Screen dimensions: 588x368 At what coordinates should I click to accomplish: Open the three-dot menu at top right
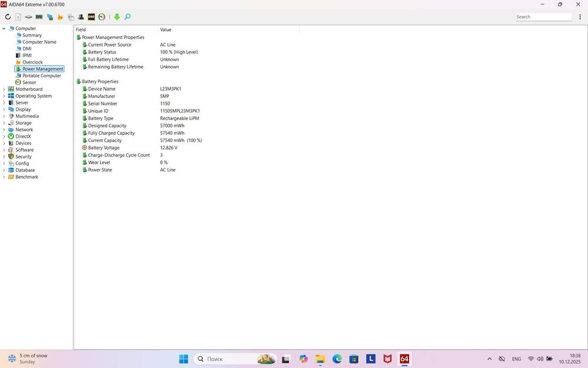coord(580,17)
